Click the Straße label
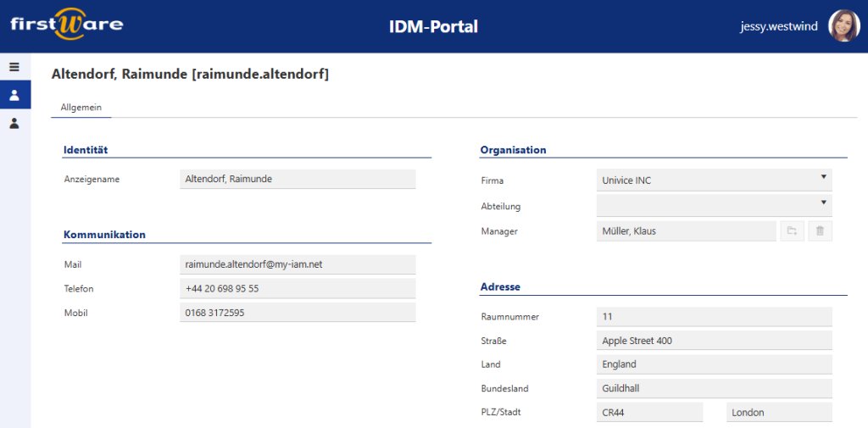The height and width of the screenshot is (428, 868). 494,341
